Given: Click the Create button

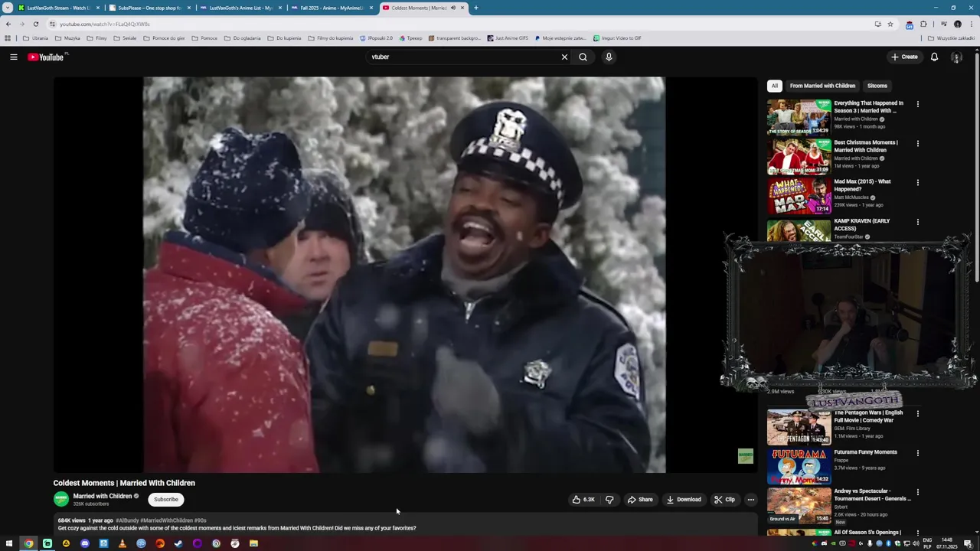Looking at the screenshot, I should 904,57.
